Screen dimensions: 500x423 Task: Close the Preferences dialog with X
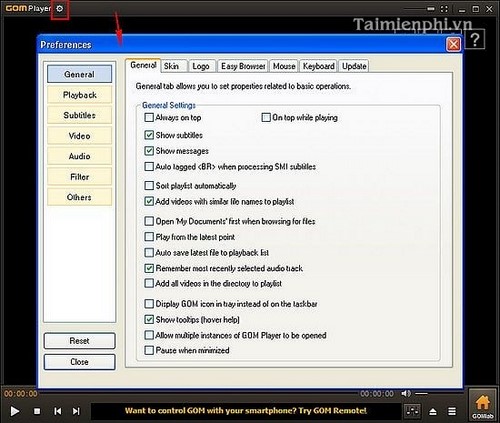[453, 45]
